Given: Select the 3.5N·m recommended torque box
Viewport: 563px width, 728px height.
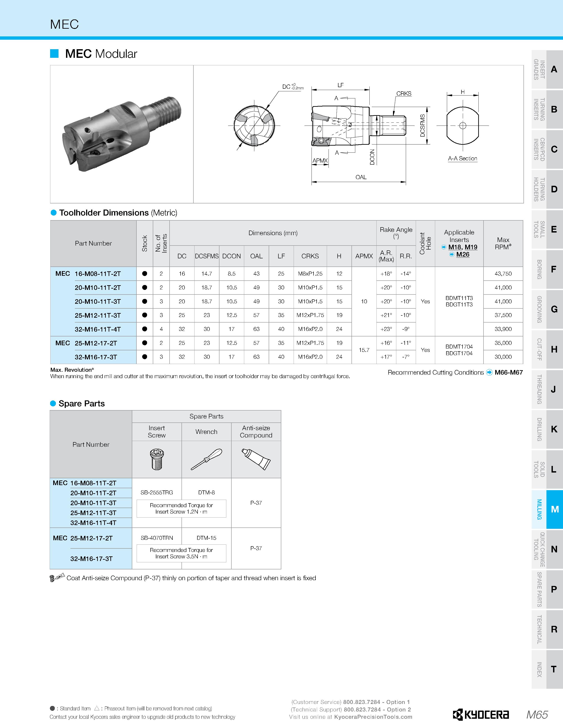Looking at the screenshot, I should point(181,553).
